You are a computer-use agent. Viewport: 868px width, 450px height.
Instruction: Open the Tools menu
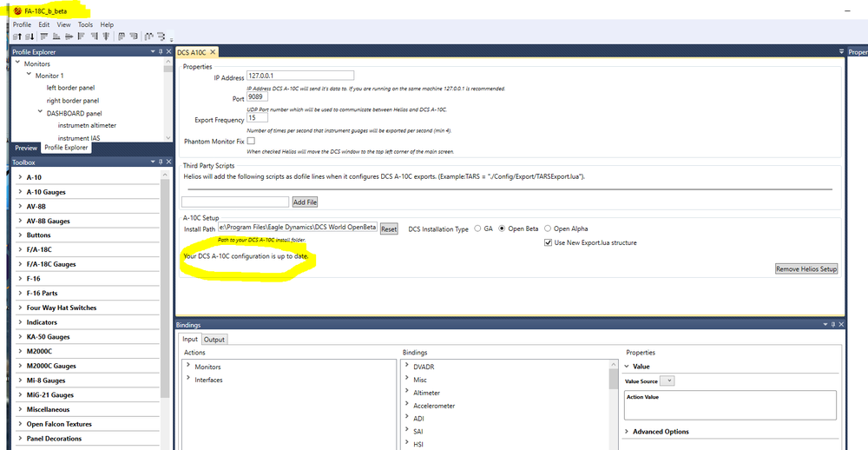pyautogui.click(x=85, y=24)
